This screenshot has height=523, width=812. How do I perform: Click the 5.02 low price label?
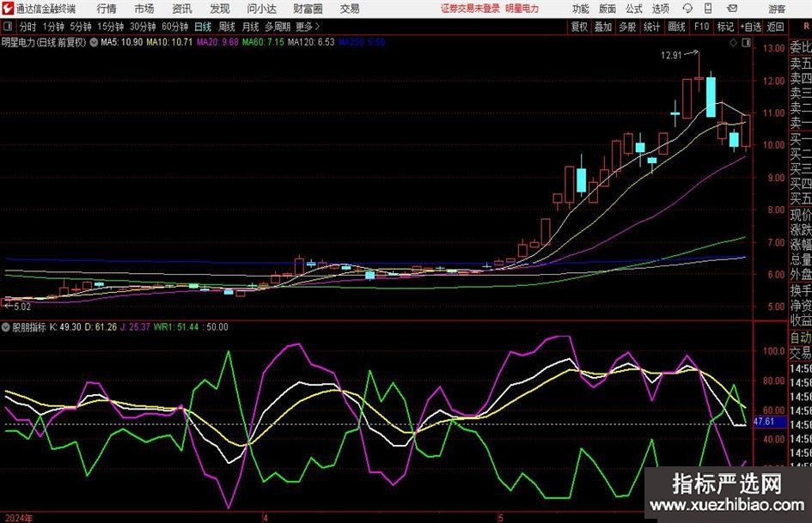click(x=21, y=307)
